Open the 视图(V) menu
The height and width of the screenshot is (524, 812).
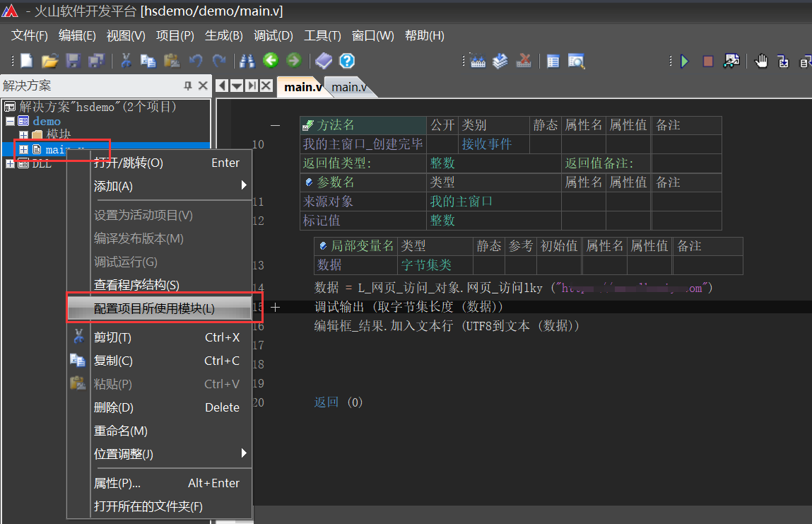126,35
